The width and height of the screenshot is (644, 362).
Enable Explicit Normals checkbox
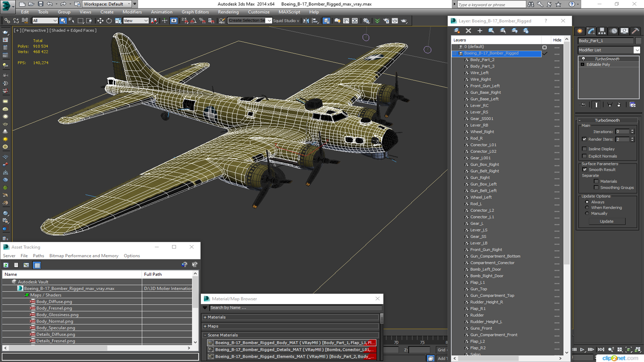click(x=585, y=156)
